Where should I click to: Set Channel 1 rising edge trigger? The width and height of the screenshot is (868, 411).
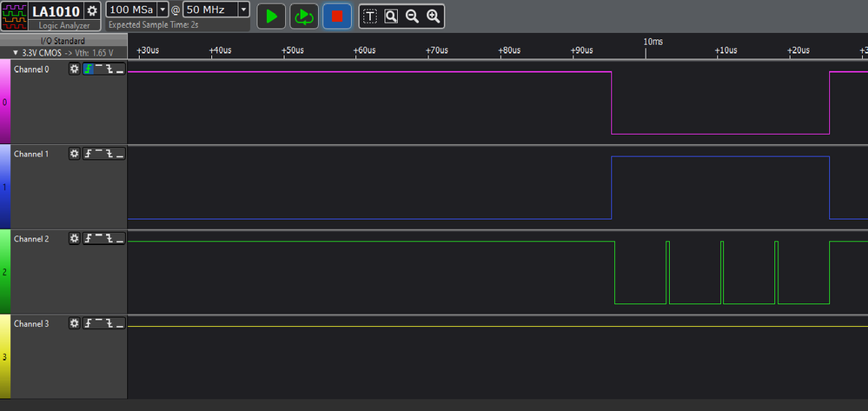(88, 154)
